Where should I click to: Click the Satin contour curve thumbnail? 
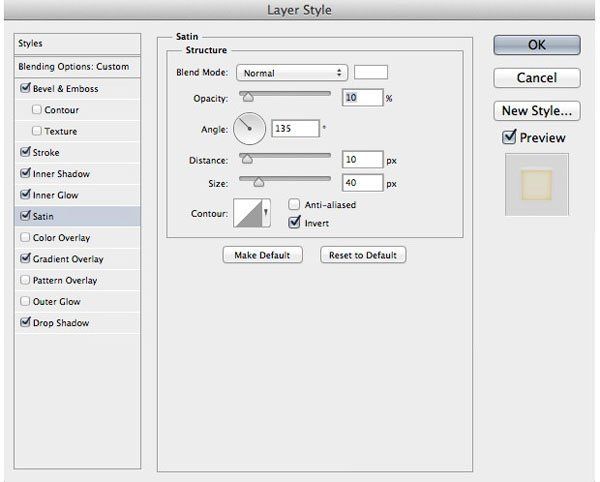pos(248,213)
